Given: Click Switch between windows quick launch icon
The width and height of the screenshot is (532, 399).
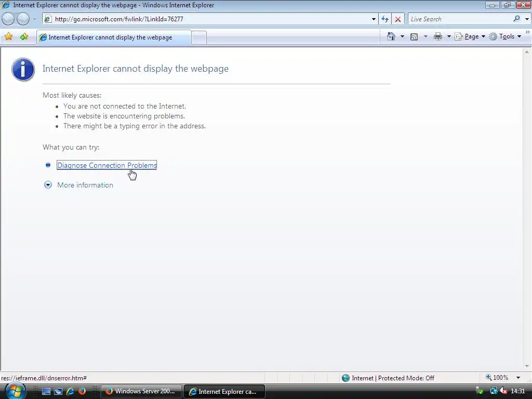Looking at the screenshot, I should pos(58,392).
